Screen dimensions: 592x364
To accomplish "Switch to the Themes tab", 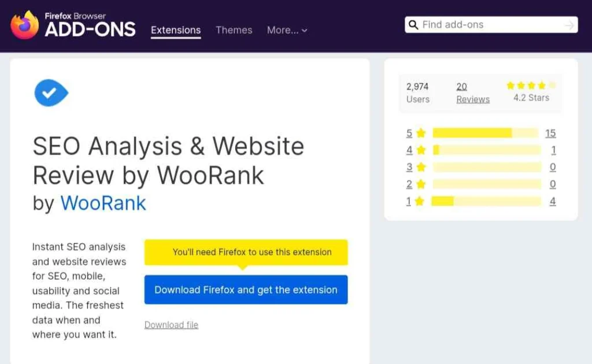I will [234, 30].
